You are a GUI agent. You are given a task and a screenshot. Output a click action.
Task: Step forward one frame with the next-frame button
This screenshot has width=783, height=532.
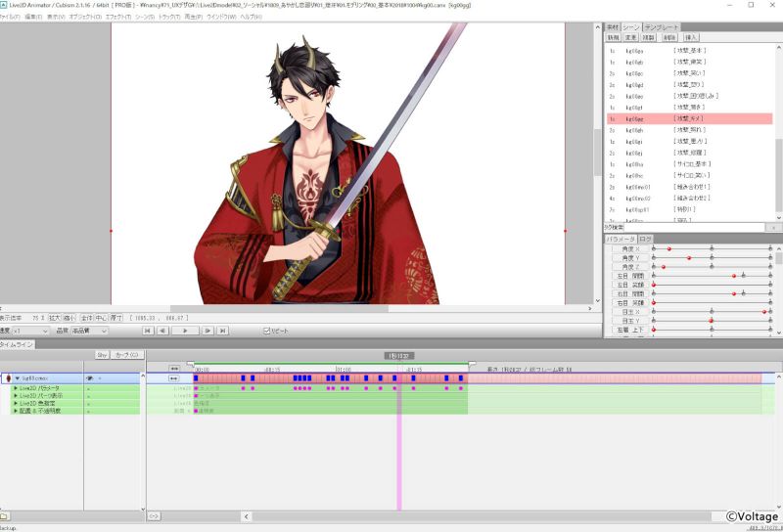click(x=207, y=331)
